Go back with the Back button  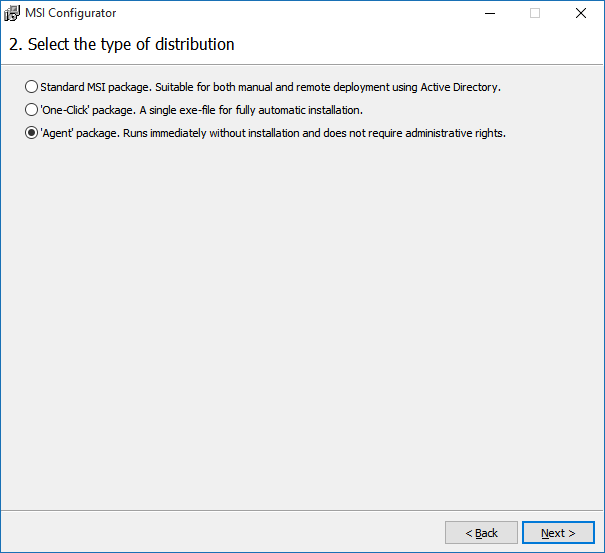pos(481,533)
